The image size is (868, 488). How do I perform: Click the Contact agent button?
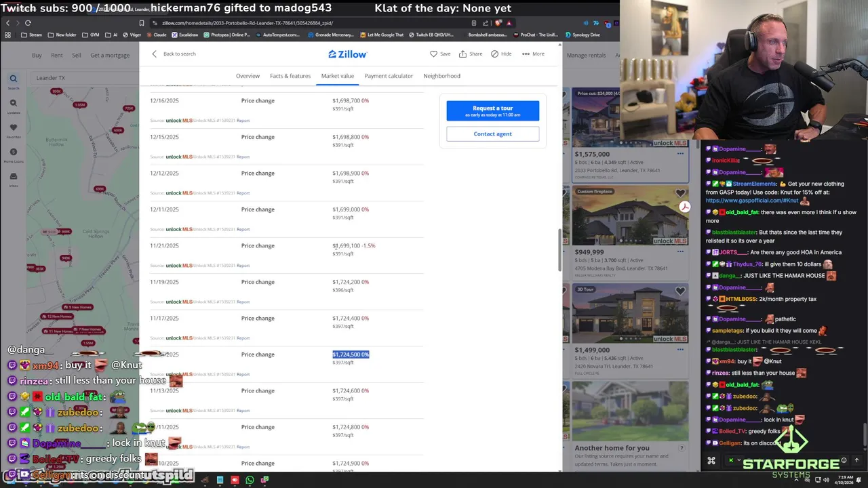tap(493, 134)
